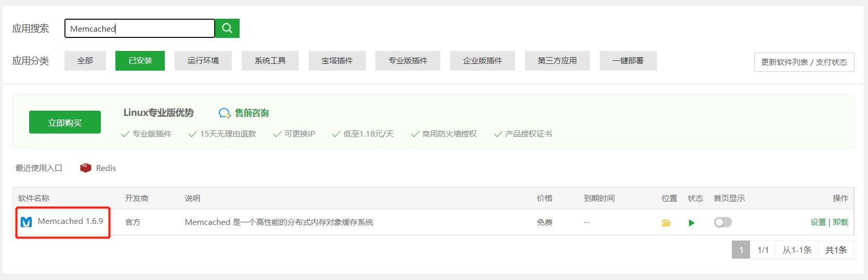Click the 软件名称 column header
The width and height of the screenshot is (868, 280).
coord(34,198)
